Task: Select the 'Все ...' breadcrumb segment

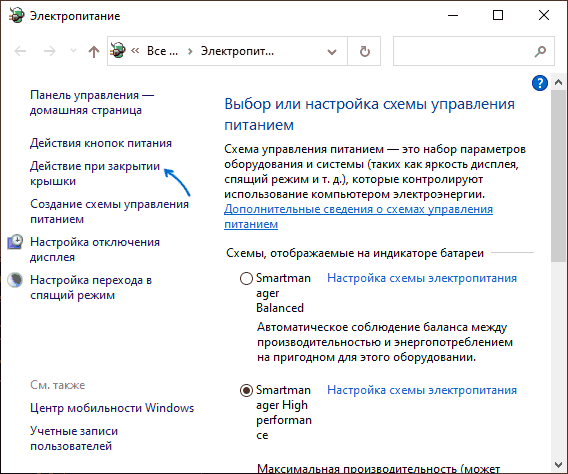Action: click(162, 51)
